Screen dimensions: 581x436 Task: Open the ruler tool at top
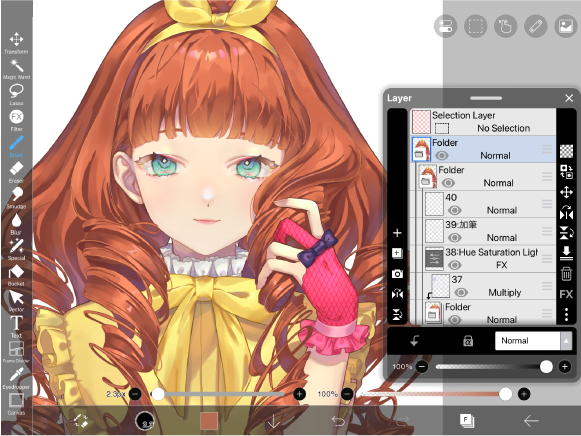[535, 26]
